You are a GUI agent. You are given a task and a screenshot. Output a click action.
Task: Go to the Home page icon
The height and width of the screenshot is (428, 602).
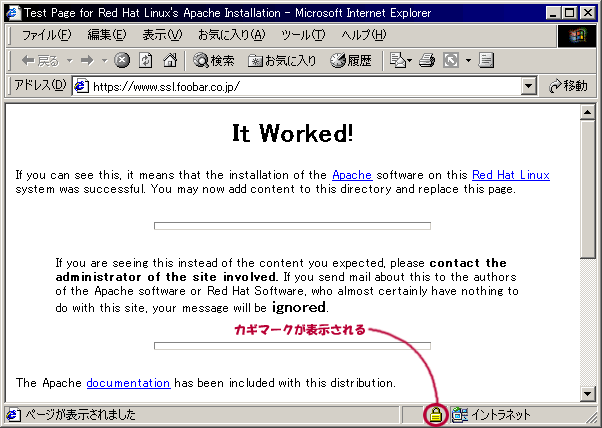[170, 60]
